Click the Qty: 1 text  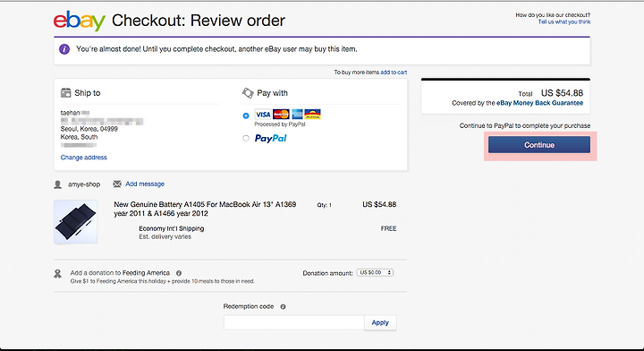click(324, 205)
